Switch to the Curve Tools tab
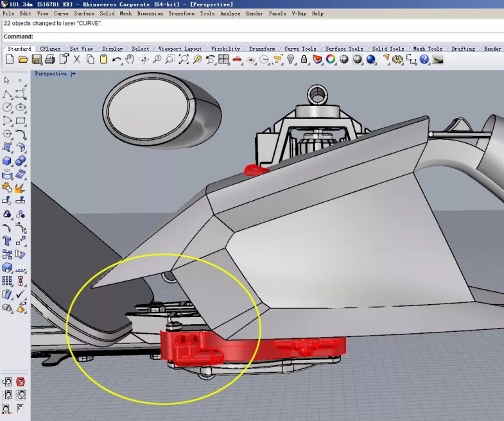Image resolution: width=504 pixels, height=421 pixels. click(300, 49)
